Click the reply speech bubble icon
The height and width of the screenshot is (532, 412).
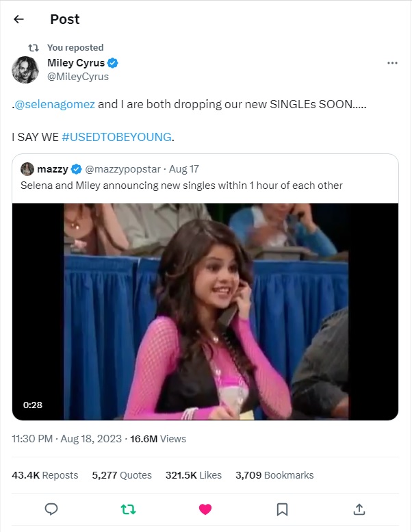(x=51, y=509)
